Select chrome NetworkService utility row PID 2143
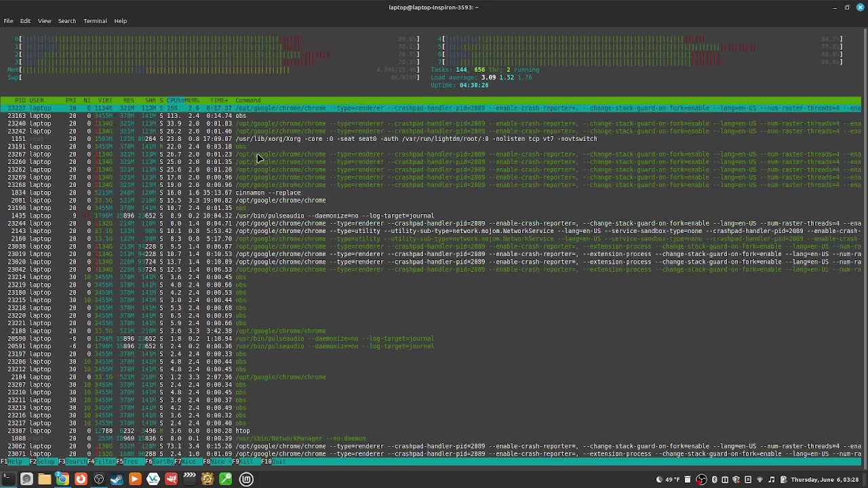This screenshot has width=868, height=488. click(431, 231)
